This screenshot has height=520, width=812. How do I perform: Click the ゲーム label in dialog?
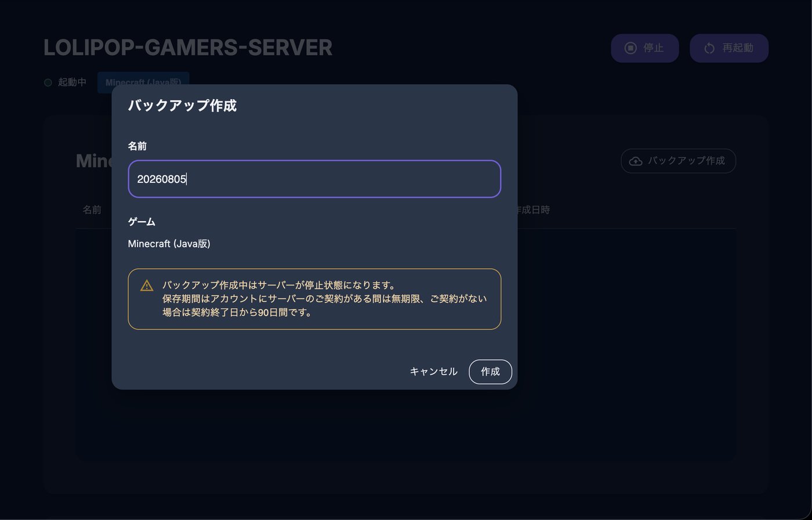pyautogui.click(x=142, y=222)
